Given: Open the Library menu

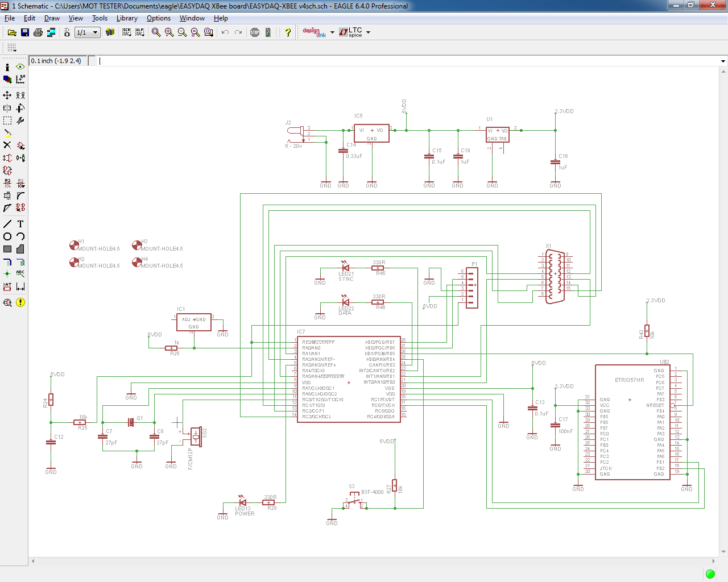Looking at the screenshot, I should [126, 18].
